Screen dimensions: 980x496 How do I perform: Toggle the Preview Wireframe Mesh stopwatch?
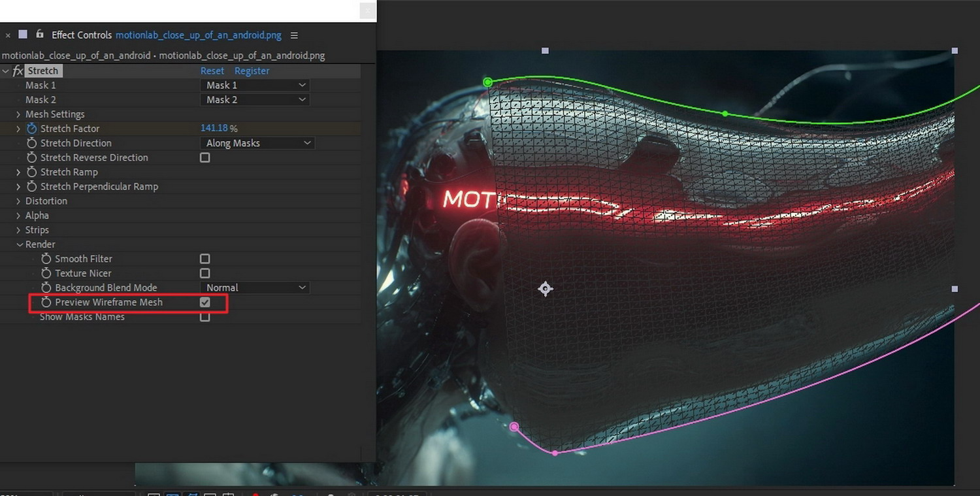pos(46,302)
